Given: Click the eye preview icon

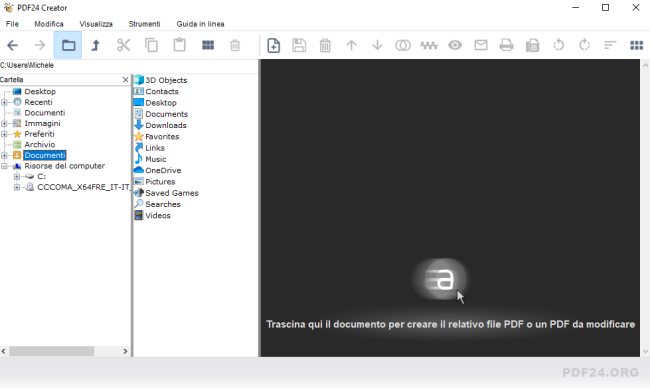Looking at the screenshot, I should coord(455,45).
